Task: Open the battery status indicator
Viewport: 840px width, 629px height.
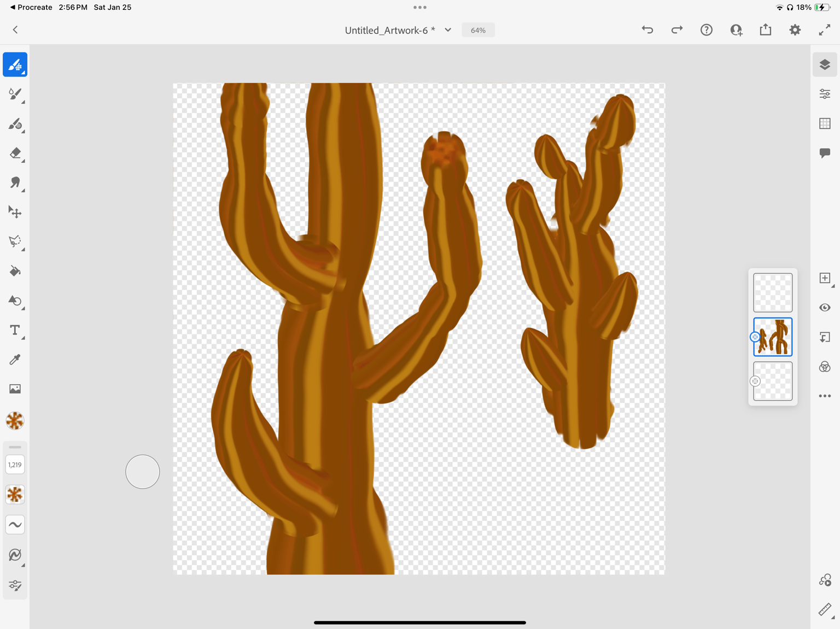Action: tap(822, 7)
